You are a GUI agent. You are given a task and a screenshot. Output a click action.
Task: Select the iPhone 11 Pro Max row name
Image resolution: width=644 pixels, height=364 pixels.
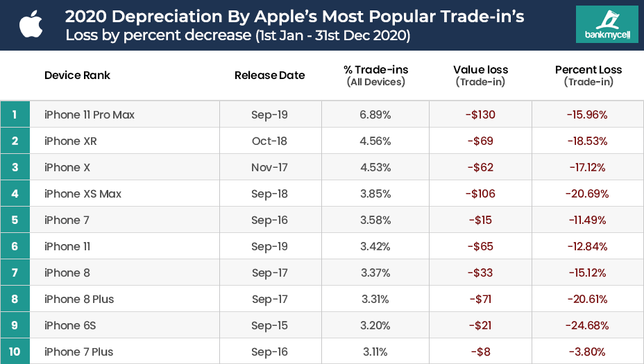[90, 114]
